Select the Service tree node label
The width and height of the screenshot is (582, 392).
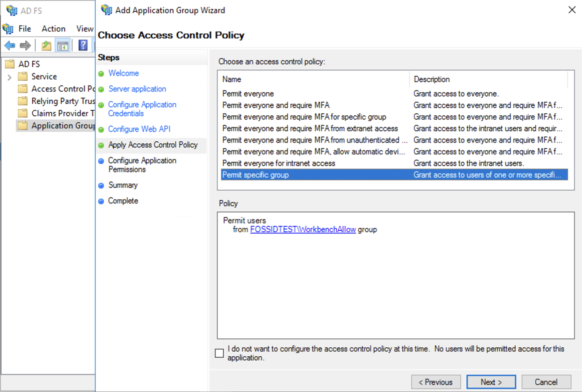(x=44, y=77)
